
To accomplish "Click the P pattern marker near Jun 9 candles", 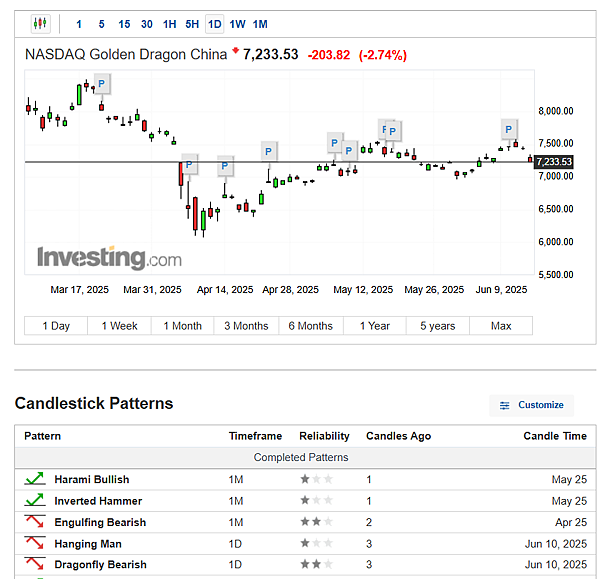I will coord(509,129).
